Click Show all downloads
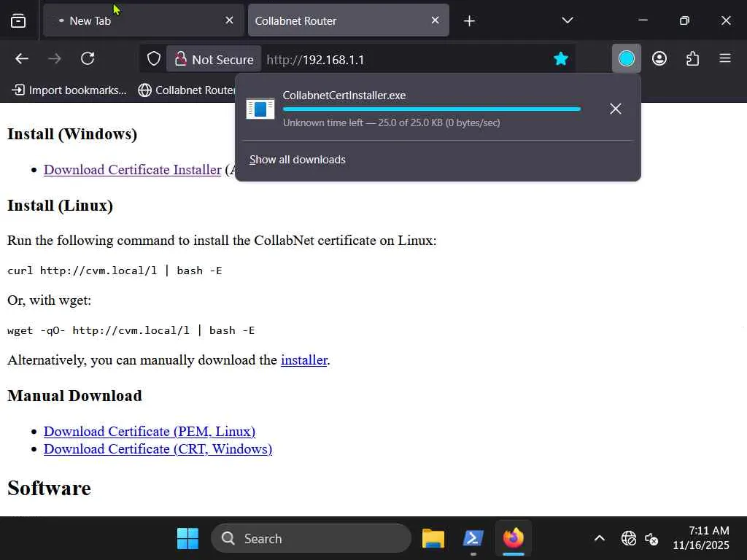This screenshot has height=560, width=747. [x=298, y=160]
